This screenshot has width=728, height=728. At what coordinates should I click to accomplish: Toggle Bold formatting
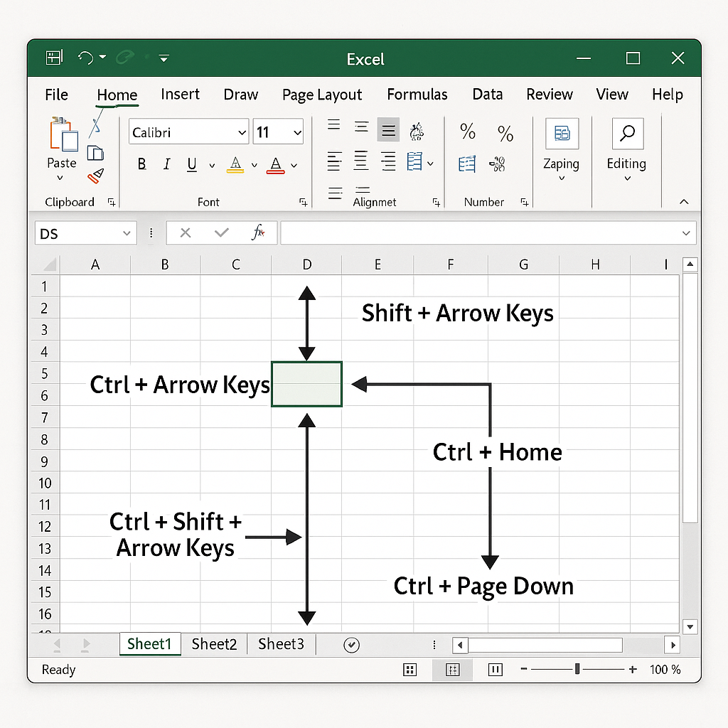click(141, 164)
